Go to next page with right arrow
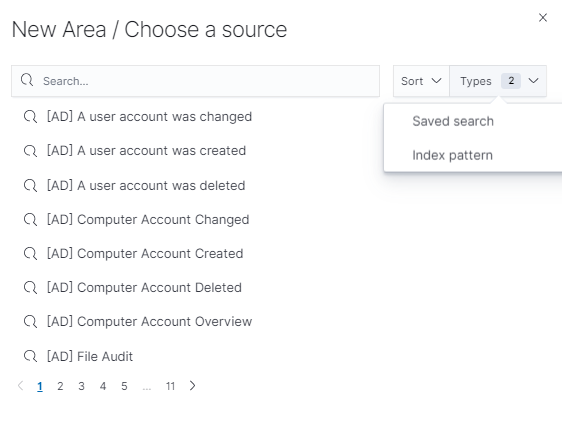562x422 pixels. tap(192, 386)
